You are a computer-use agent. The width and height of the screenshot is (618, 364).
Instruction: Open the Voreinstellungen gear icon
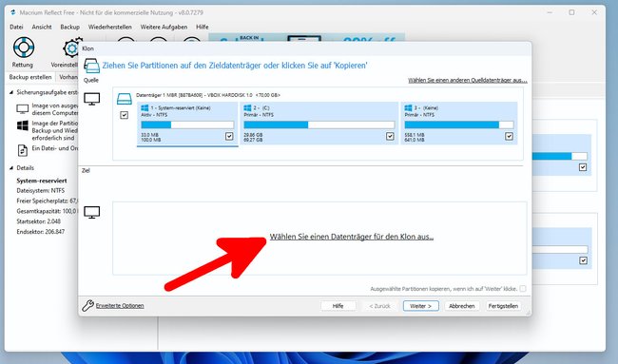pyautogui.click(x=71, y=48)
